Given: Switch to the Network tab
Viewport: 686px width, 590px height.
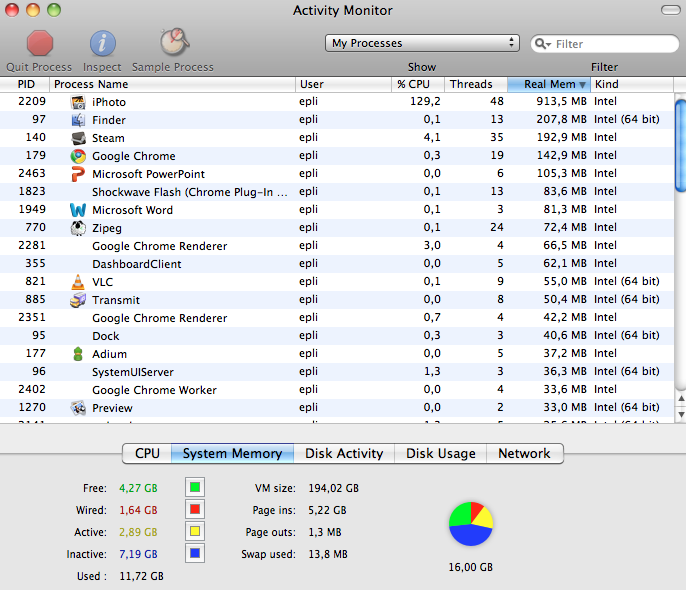Looking at the screenshot, I should tap(525, 453).
